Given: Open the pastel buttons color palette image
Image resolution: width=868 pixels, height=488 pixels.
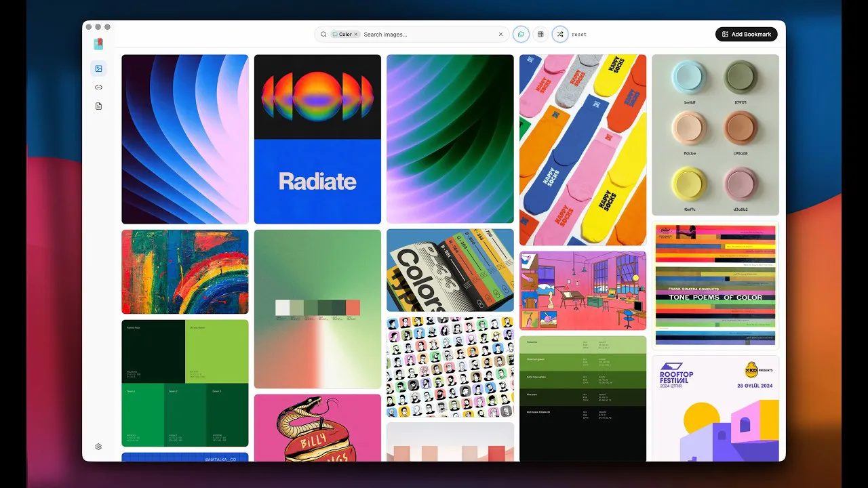Looking at the screenshot, I should [715, 135].
